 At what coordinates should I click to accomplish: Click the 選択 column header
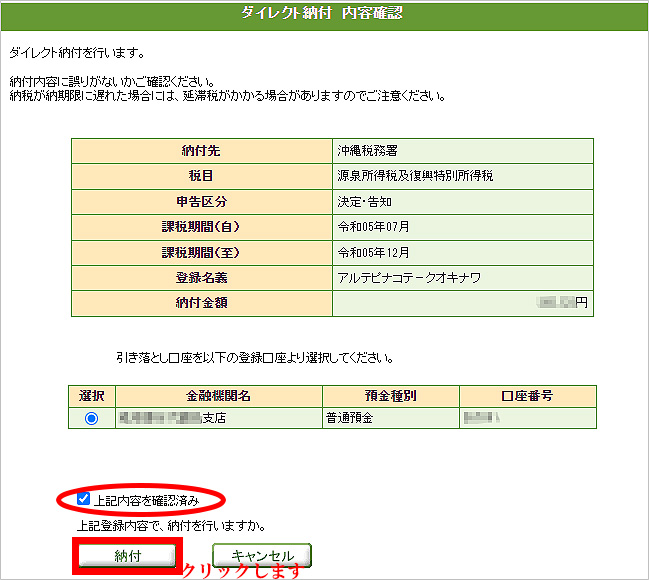(91, 396)
